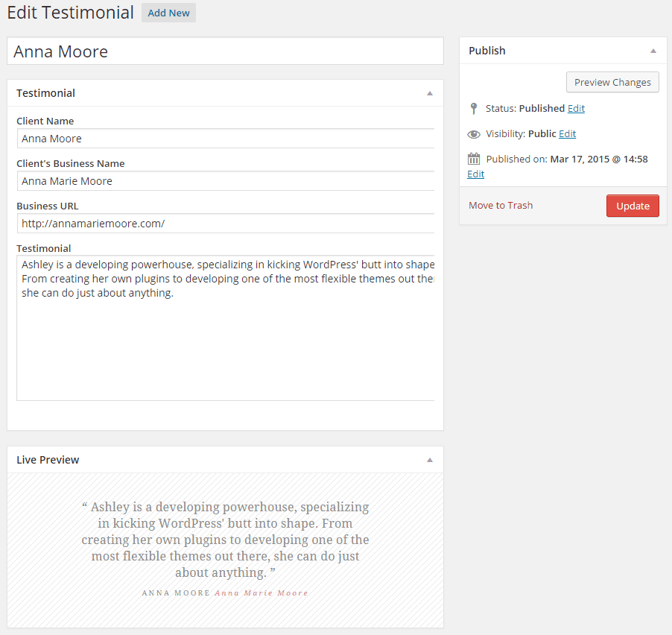Click the Anna Marie Moore preview link
The width and height of the screenshot is (672, 635).
point(261,593)
